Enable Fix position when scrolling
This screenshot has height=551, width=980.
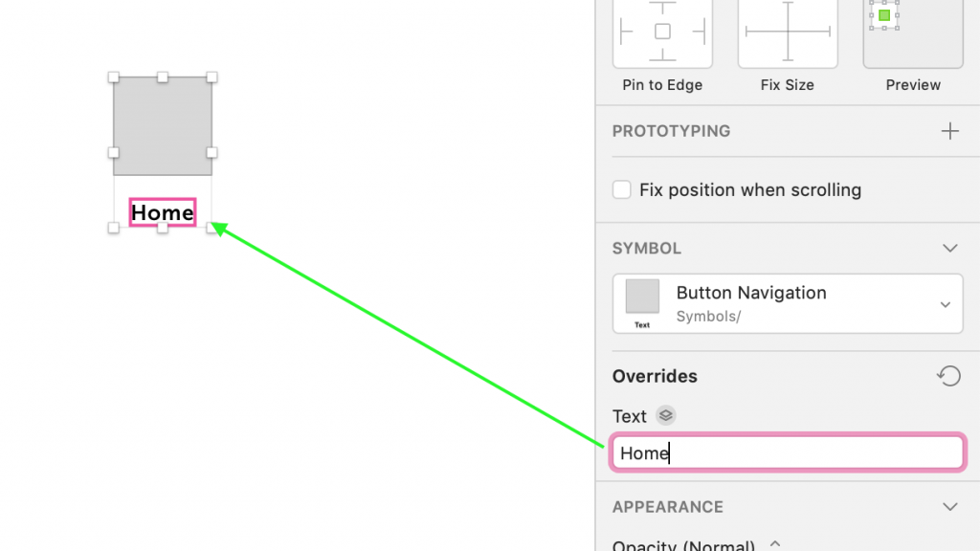pos(621,189)
